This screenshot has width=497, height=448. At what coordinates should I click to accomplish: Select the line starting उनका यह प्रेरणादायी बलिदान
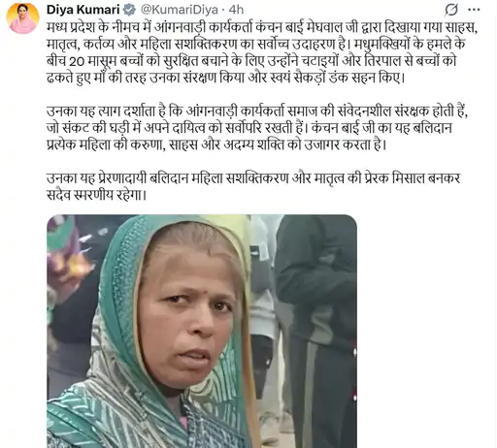pos(253,178)
